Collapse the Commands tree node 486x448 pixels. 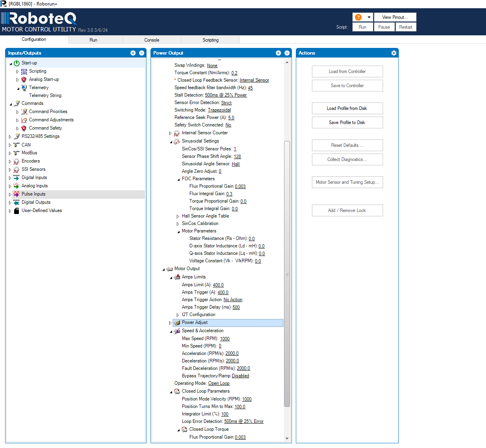tap(11, 104)
